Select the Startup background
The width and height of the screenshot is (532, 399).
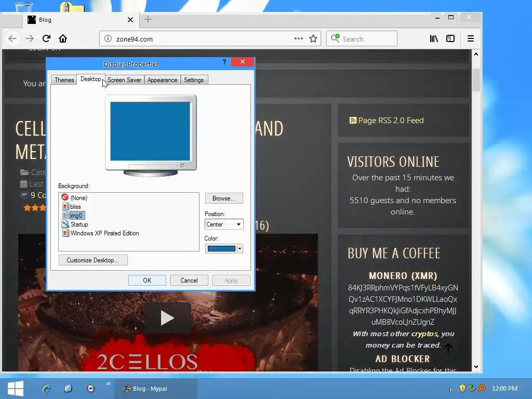pyautogui.click(x=75, y=224)
